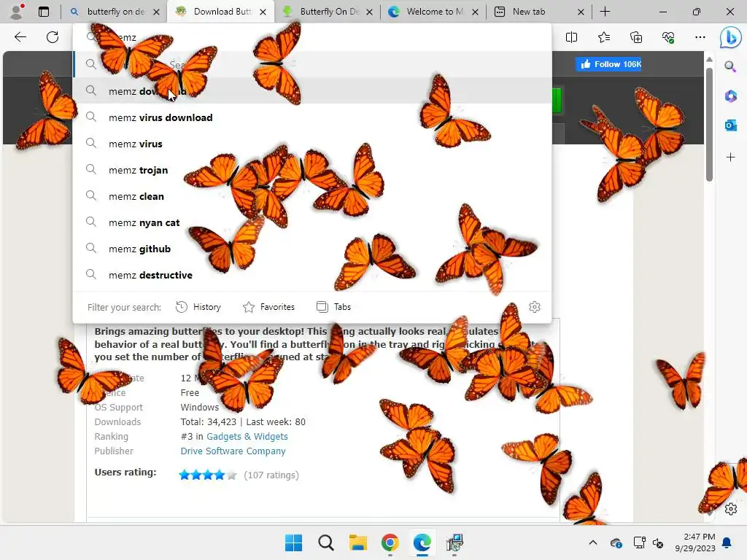Reload the page with refresh icon
The image size is (747, 560).
pyautogui.click(x=53, y=37)
